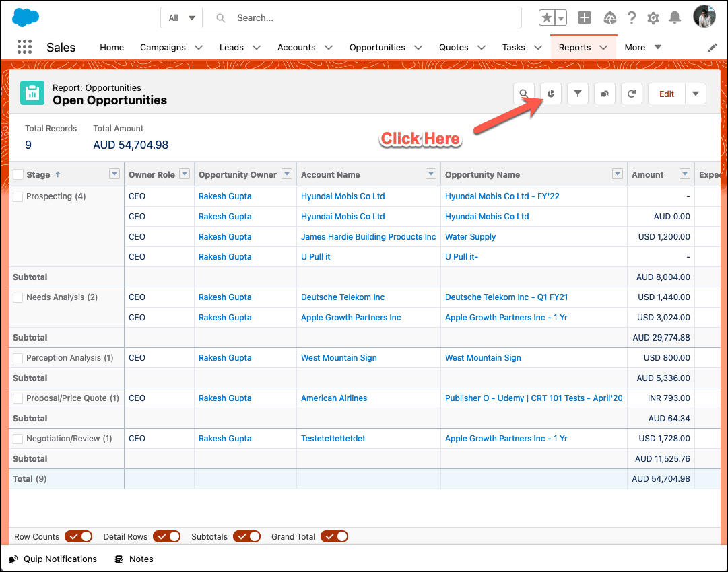Toggle the Subtotals switch off
The width and height of the screenshot is (728, 572).
pos(247,536)
